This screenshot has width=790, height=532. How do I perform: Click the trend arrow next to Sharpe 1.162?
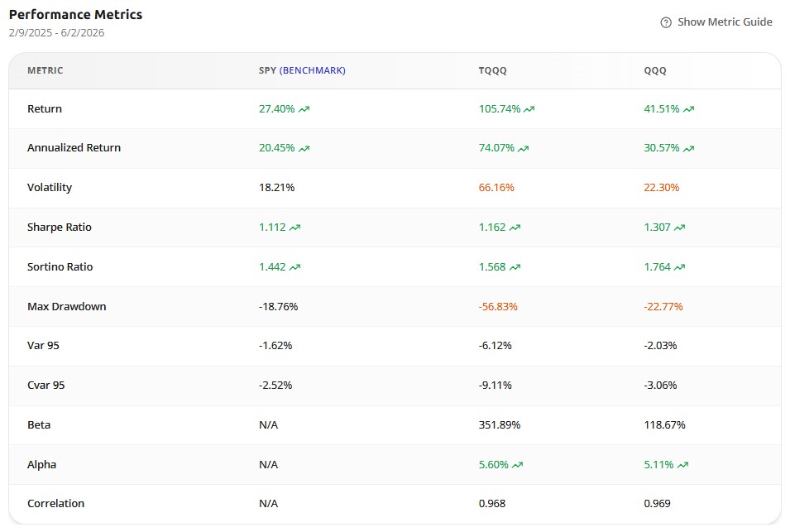pos(515,228)
